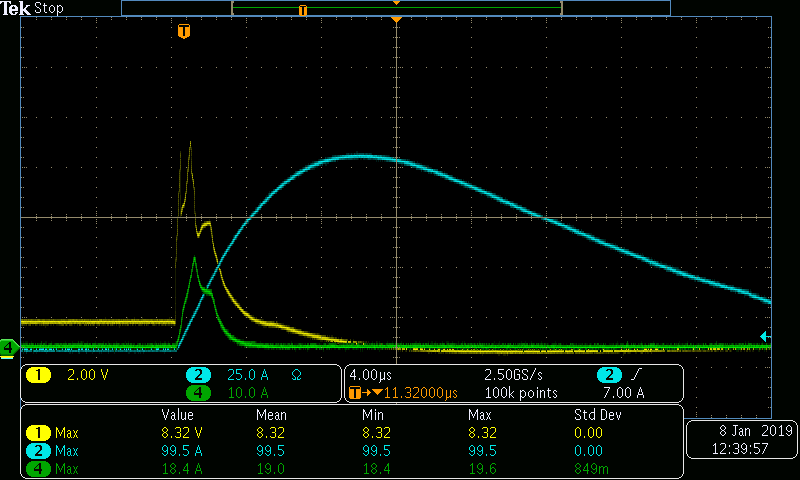Viewport: 800px width, 480px height.
Task: Click the yellow channel 1 badge in scale readout
Action: [38, 375]
